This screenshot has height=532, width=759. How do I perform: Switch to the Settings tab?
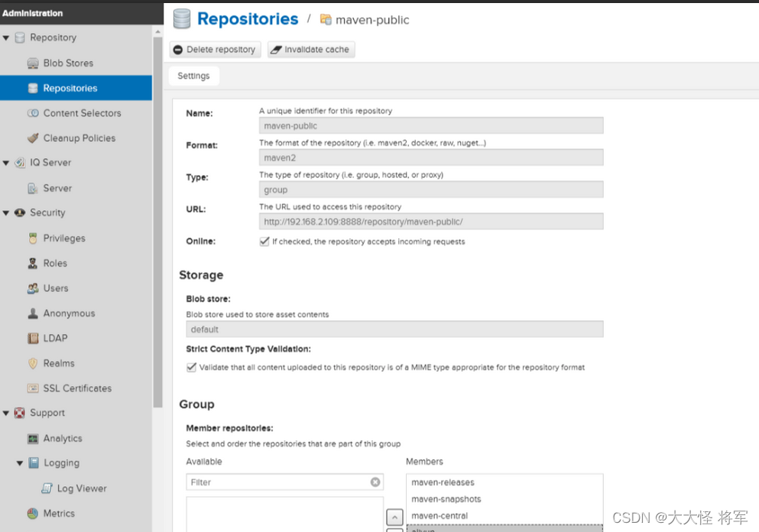[x=193, y=76]
